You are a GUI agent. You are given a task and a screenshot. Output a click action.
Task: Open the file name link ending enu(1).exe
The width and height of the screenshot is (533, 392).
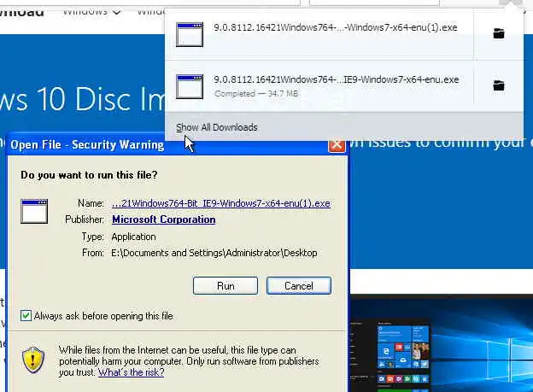(x=221, y=203)
